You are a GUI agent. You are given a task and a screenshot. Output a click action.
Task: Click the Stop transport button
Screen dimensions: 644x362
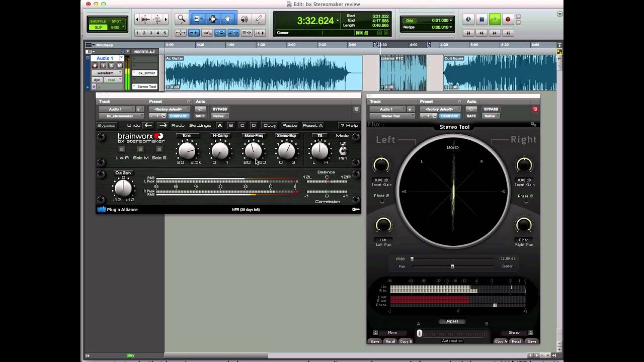tap(481, 20)
